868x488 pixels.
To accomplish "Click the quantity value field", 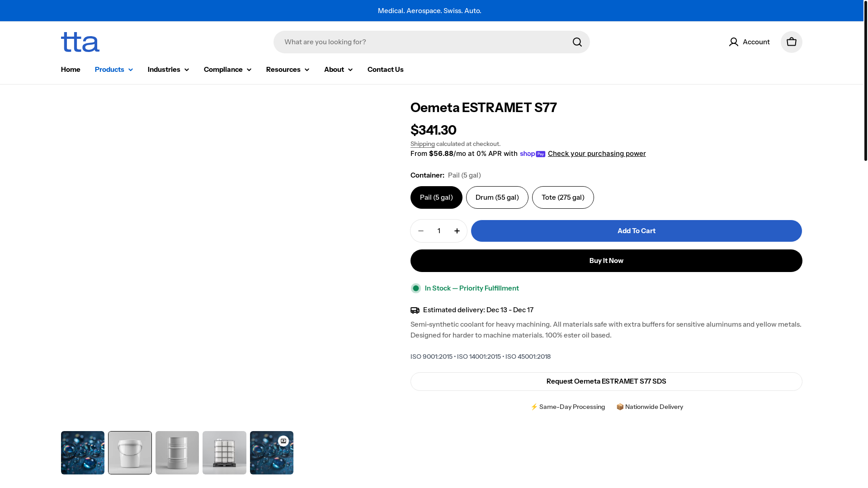I will [x=439, y=231].
